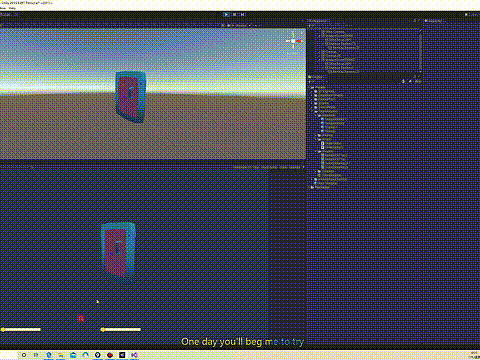Start Play mode with the Play button
Image resolution: width=480 pixels, height=360 pixels.
pos(227,14)
